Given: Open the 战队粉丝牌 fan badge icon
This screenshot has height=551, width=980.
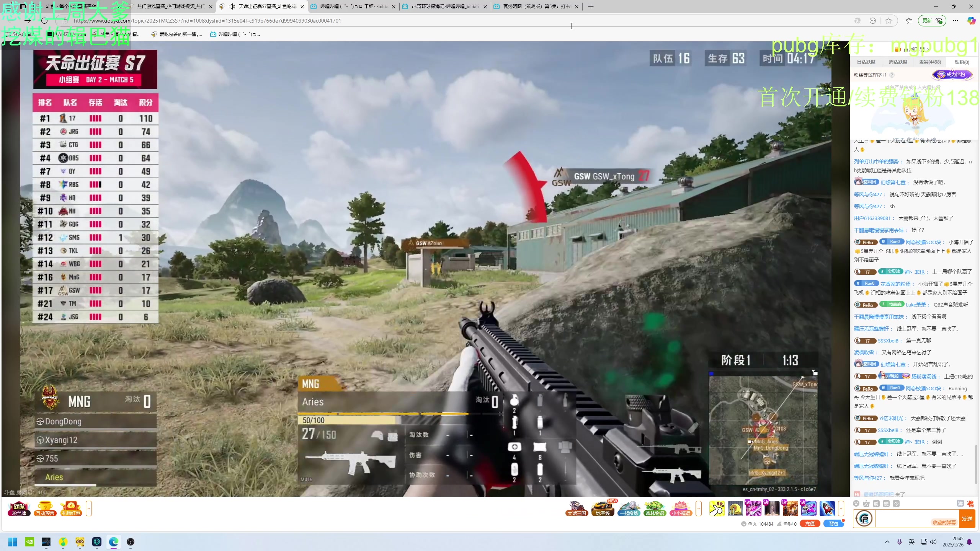Looking at the screenshot, I should 19,509.
